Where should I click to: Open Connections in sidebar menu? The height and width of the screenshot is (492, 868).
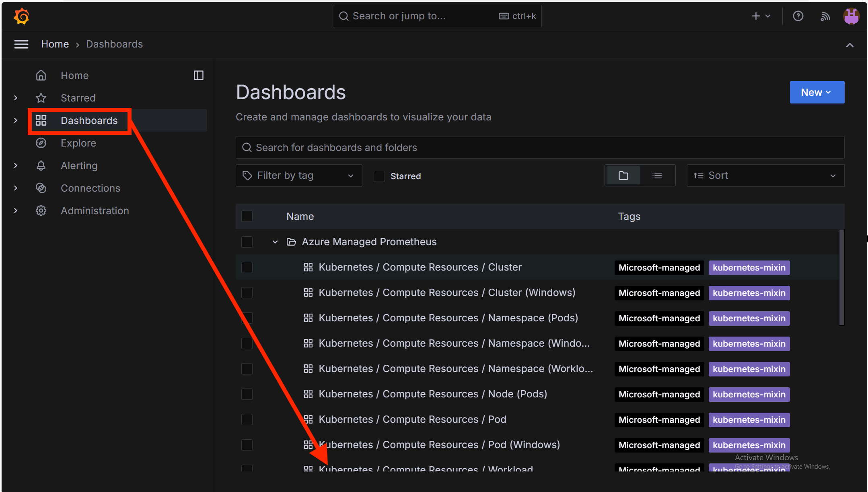[91, 188]
